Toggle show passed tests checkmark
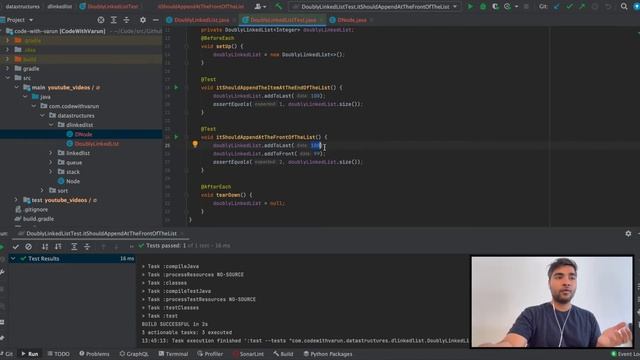640x360 pixels. coord(16,247)
